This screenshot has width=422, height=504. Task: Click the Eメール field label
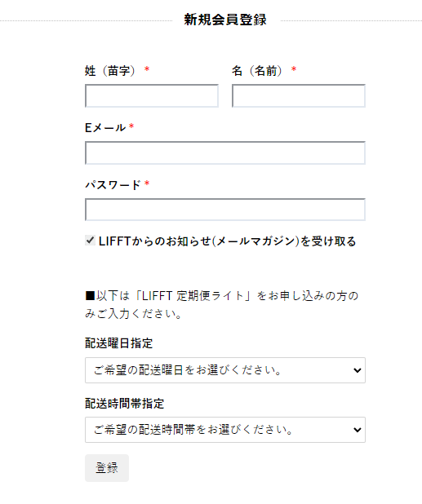point(105,128)
